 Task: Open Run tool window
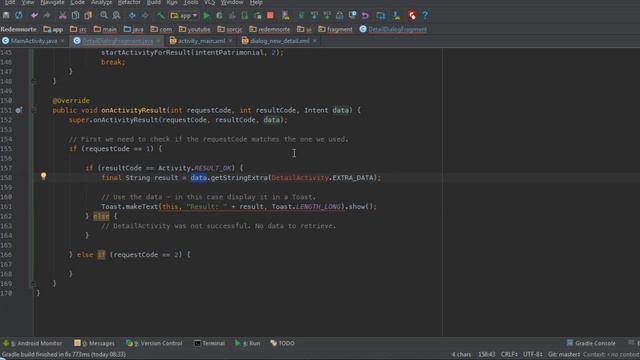point(248,343)
